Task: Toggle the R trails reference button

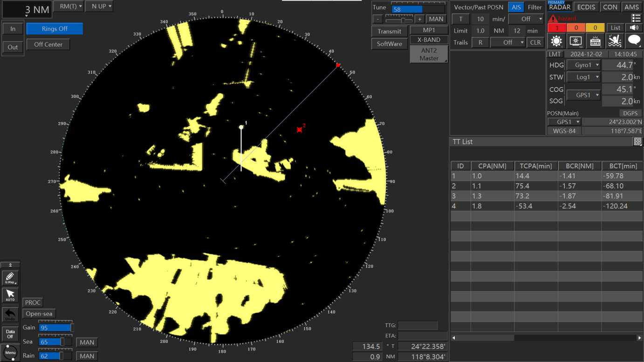Action: (480, 42)
